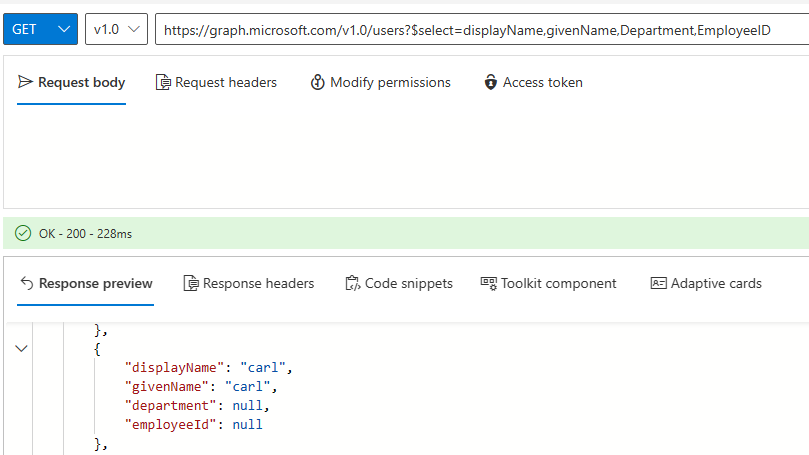The height and width of the screenshot is (455, 809).
Task: Click the "carl" value of displayName
Action: [x=263, y=368]
